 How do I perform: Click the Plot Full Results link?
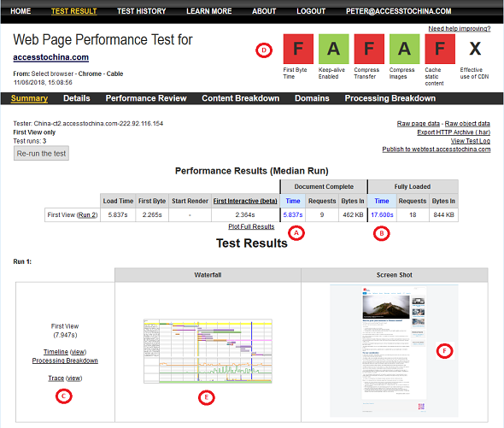pos(251,226)
